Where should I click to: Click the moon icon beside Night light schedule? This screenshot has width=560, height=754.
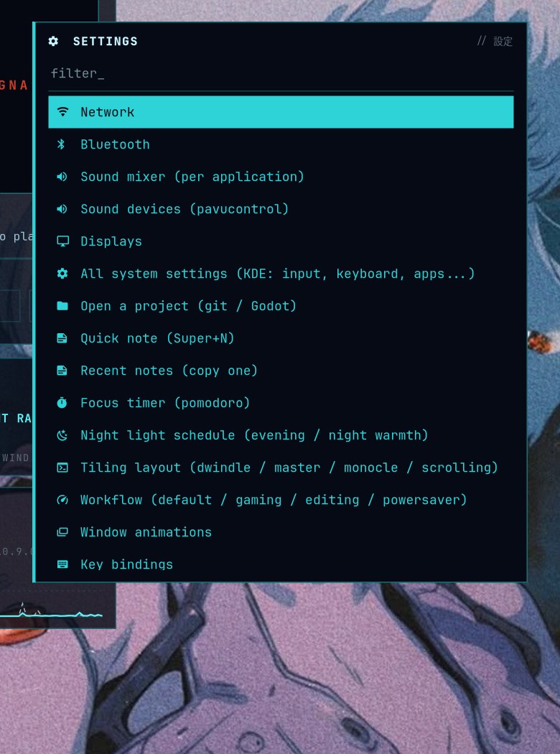click(62, 435)
